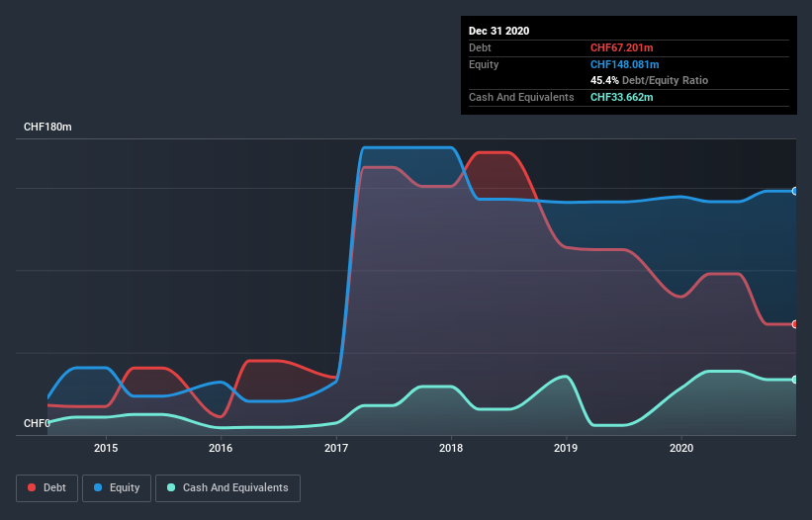
Task: Click the 2016 x-axis label
Action: pos(221,448)
